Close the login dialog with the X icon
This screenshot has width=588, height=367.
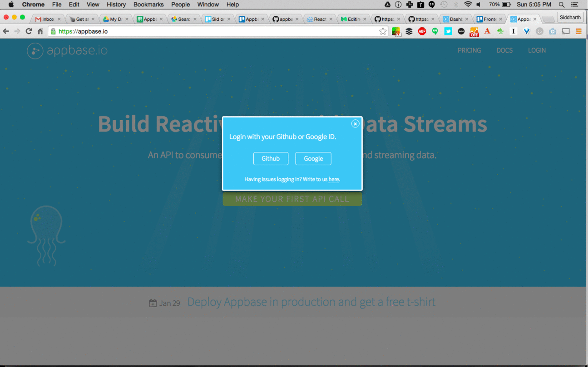point(356,123)
